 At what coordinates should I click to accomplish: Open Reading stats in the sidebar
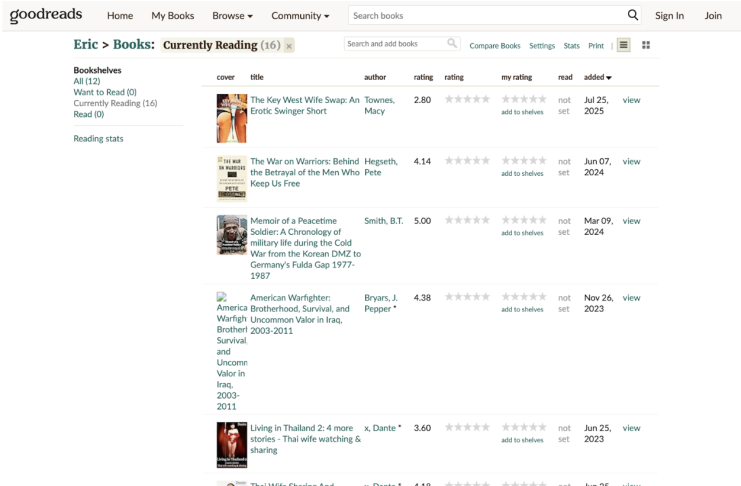[99, 138]
